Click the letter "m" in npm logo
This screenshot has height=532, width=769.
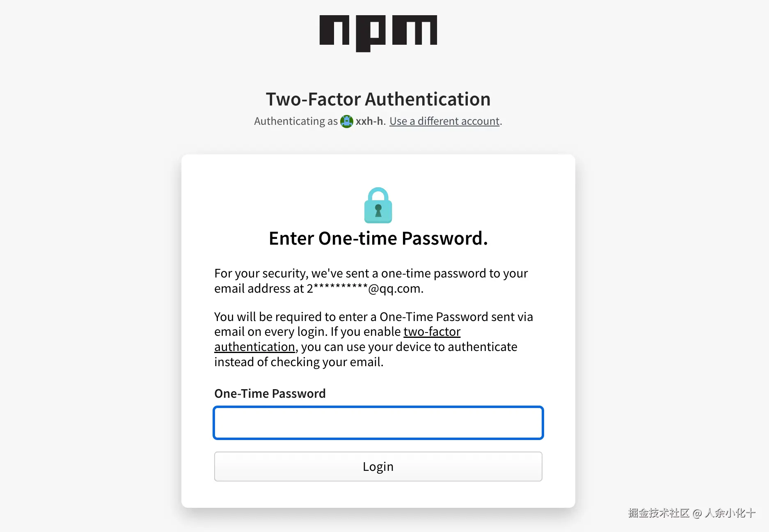(x=414, y=30)
